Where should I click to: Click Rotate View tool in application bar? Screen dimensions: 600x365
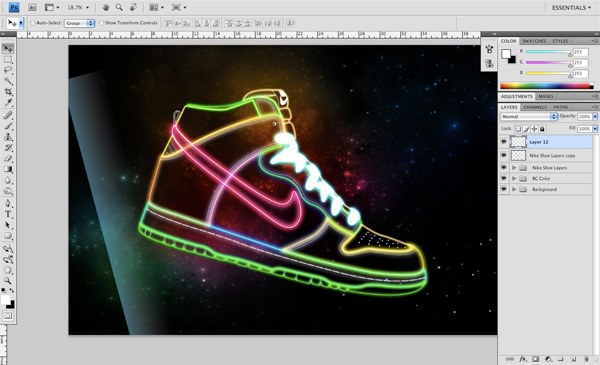(x=133, y=7)
